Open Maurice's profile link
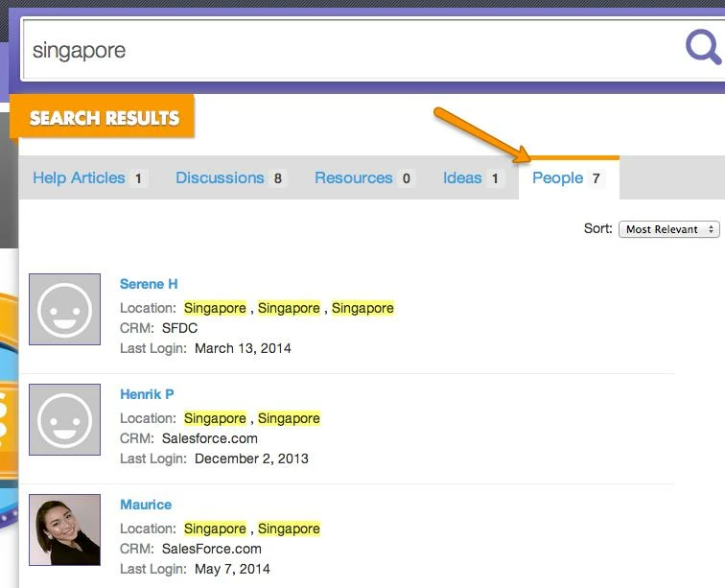 146,505
